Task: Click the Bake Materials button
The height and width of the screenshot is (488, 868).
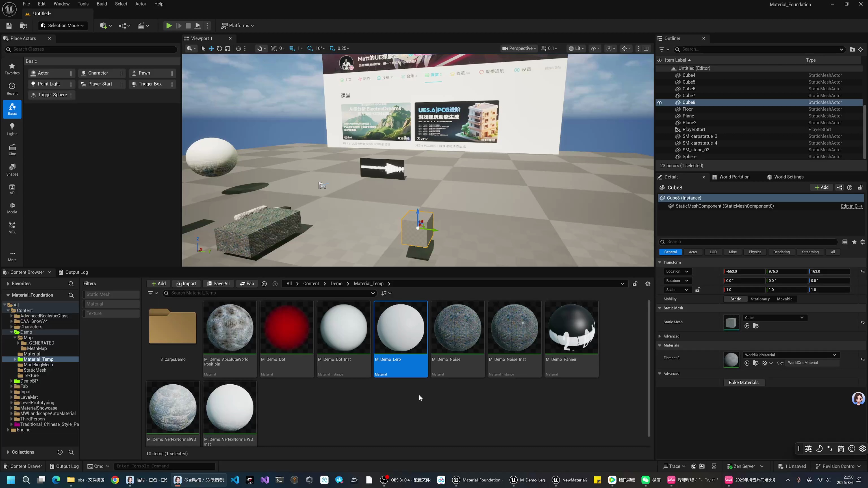Action: [744, 383]
